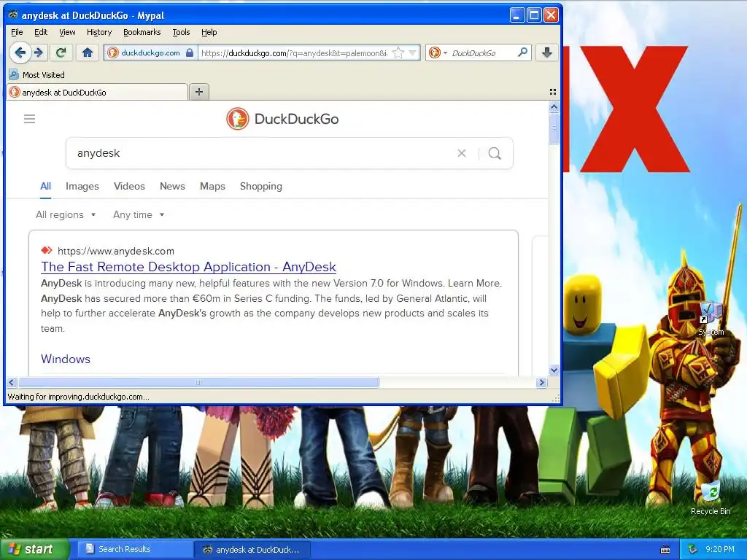Click the address bar URL text
The width and height of the screenshot is (747, 560).
pyautogui.click(x=295, y=52)
